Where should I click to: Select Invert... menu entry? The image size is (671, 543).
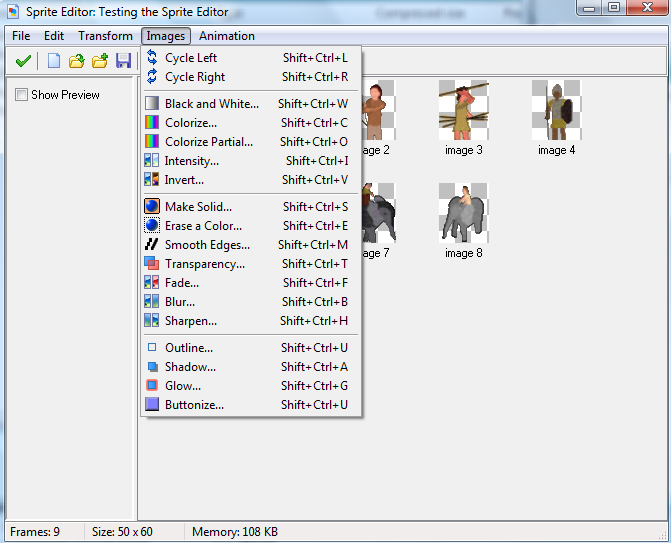[251, 180]
